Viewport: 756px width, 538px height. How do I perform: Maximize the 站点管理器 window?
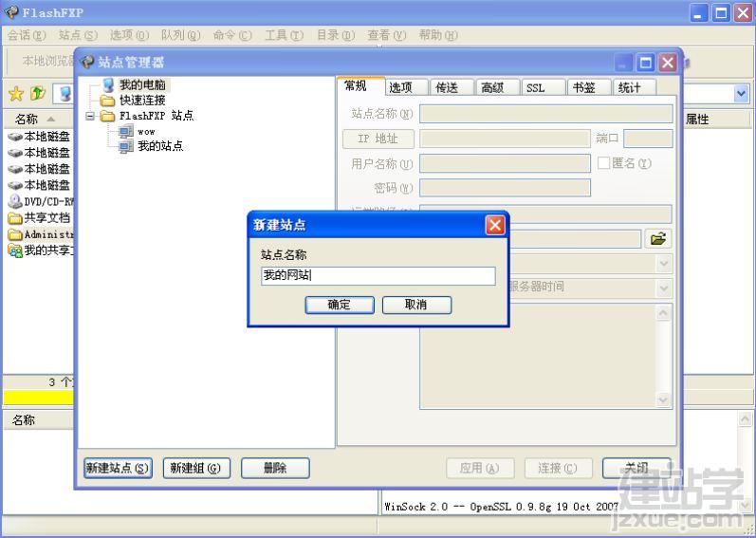pos(646,63)
